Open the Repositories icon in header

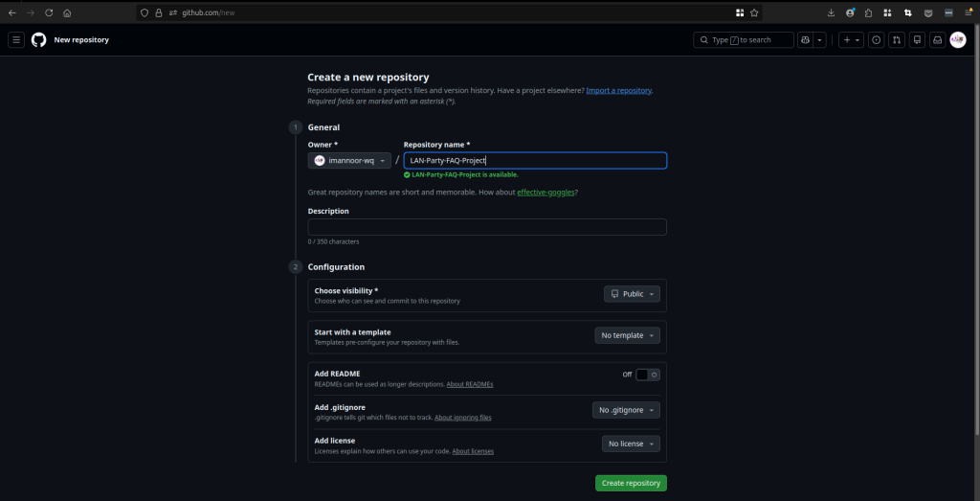pyautogui.click(x=917, y=40)
